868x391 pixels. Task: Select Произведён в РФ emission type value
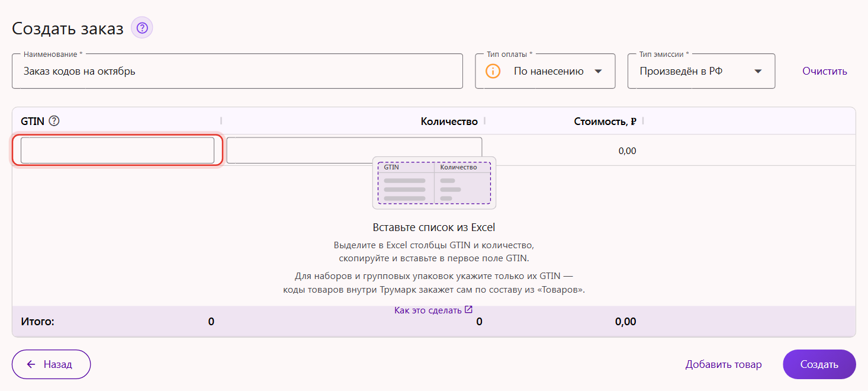(x=681, y=71)
